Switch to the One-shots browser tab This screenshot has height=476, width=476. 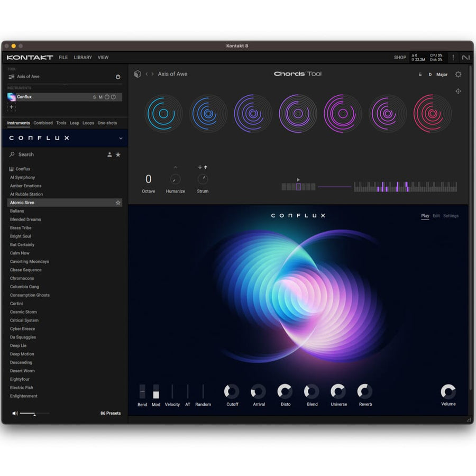pos(107,123)
